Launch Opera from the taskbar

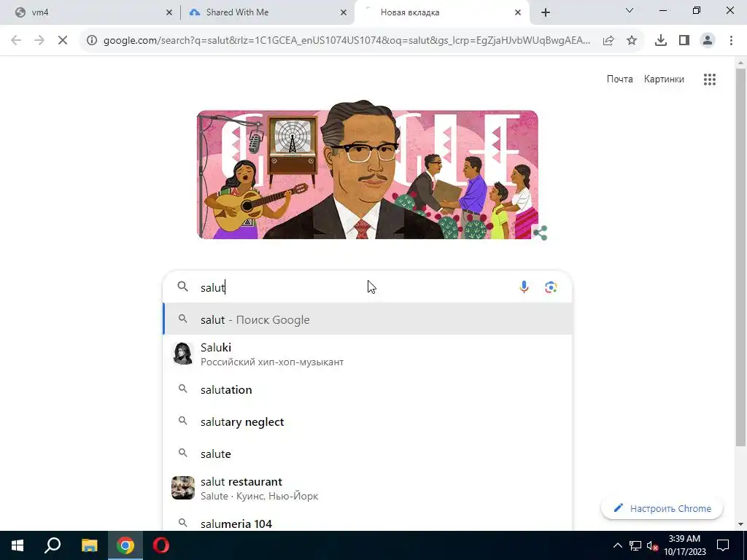(x=161, y=545)
